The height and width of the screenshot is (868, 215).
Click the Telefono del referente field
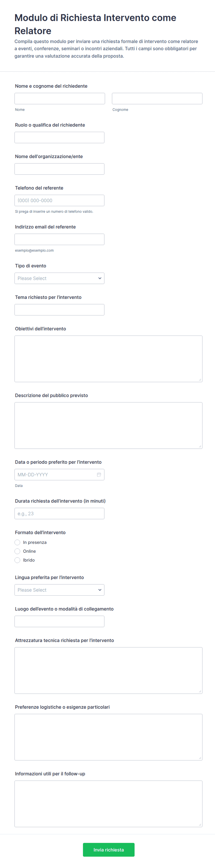pyautogui.click(x=59, y=201)
